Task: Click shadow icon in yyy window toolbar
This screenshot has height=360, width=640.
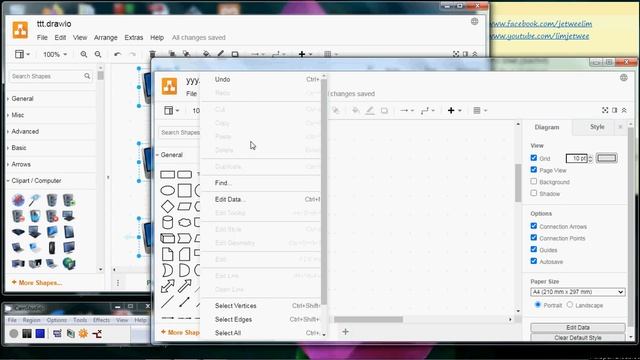Action: (x=384, y=110)
